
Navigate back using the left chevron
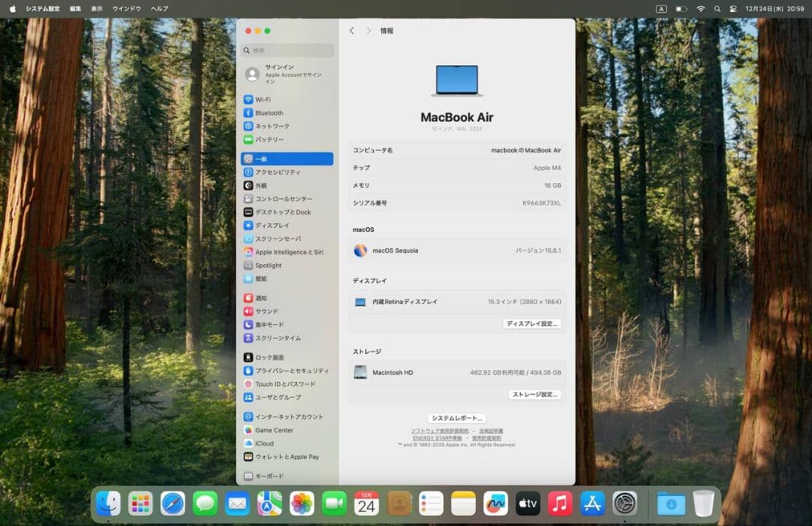[x=352, y=30]
